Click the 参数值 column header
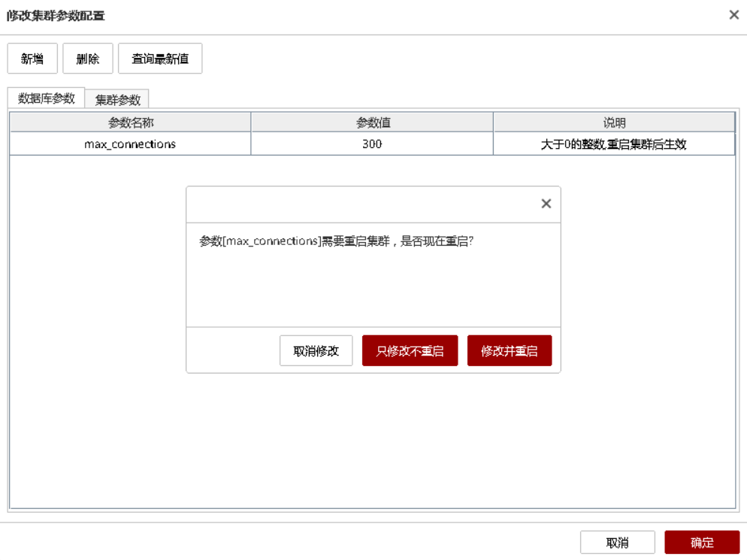Image resolution: width=747 pixels, height=560 pixels. click(372, 123)
